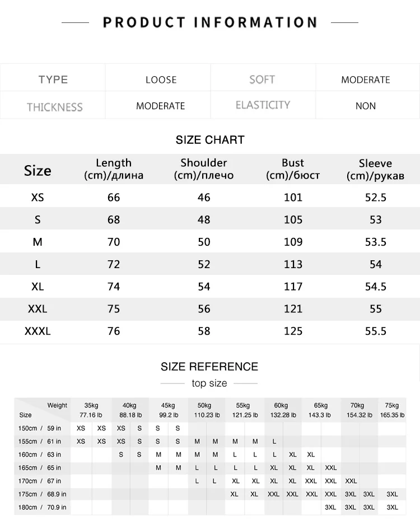This screenshot has width=420, height=520.
Task: Click the 165cm / 65 in row label
Action: pyautogui.click(x=39, y=467)
